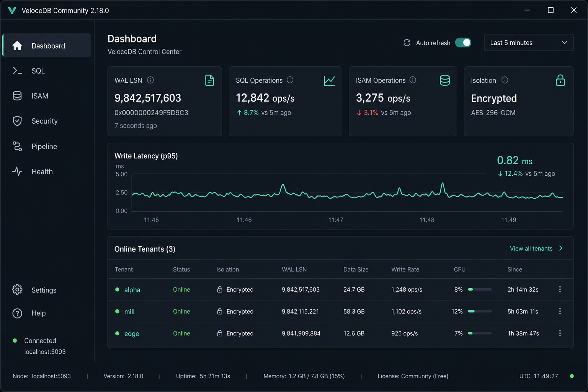Click the document icon on WAL LSN card
The width and height of the screenshot is (588, 392).
(209, 80)
